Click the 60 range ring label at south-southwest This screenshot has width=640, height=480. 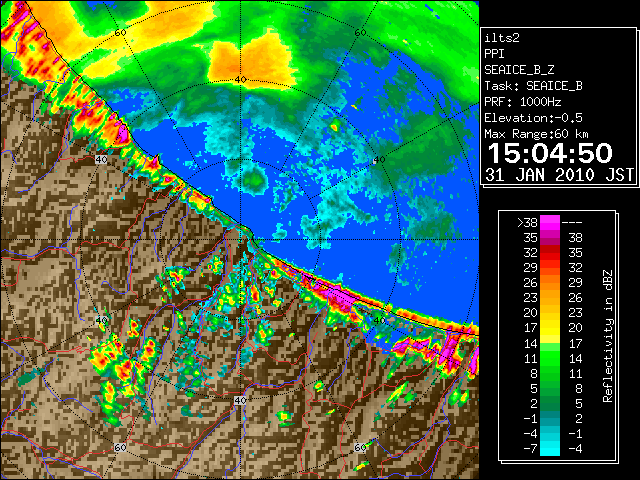(120, 447)
